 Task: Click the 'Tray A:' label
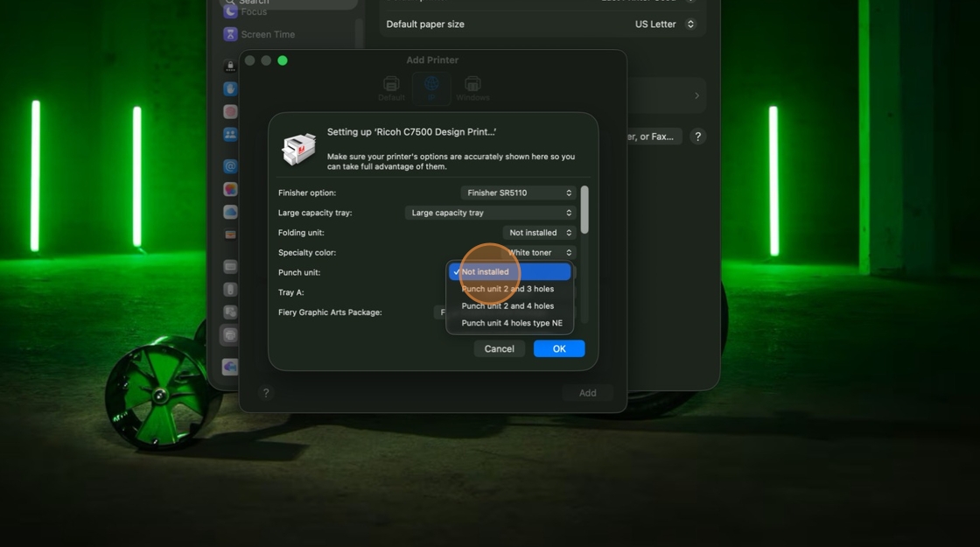point(290,292)
